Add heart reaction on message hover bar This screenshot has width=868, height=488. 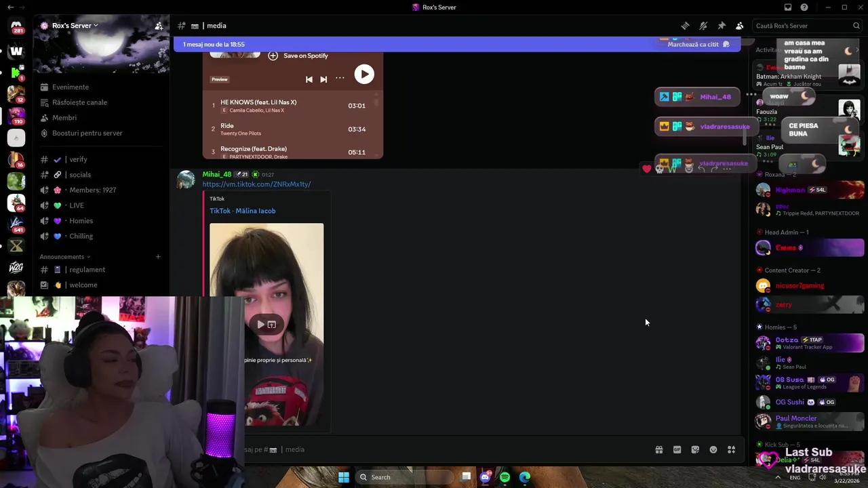(x=647, y=169)
